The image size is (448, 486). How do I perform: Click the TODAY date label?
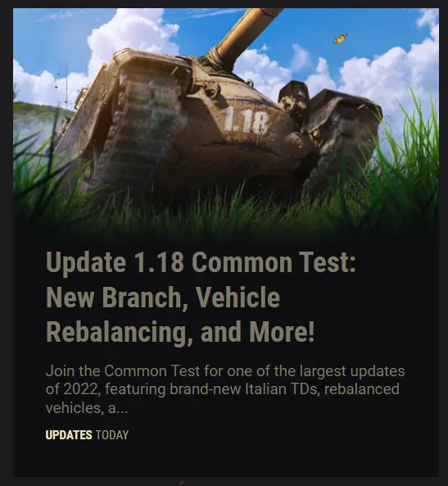tap(112, 435)
